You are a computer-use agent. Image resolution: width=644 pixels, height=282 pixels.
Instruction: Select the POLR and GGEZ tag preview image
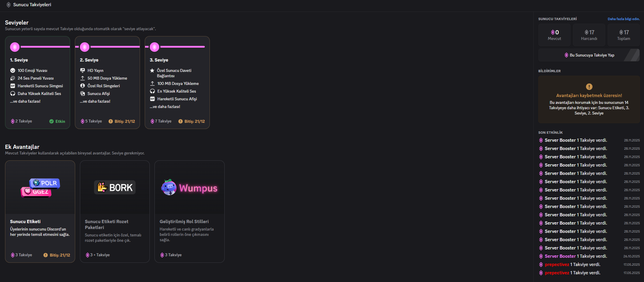tap(40, 188)
